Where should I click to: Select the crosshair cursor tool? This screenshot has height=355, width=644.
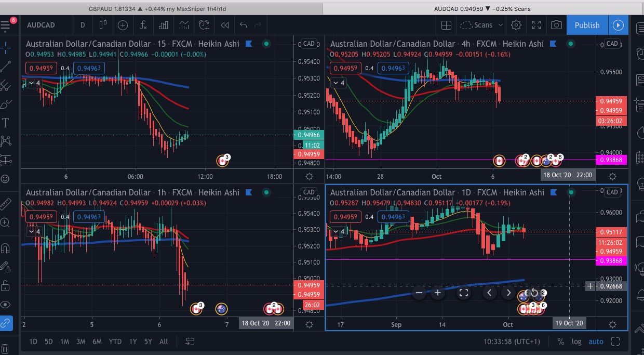(6, 48)
